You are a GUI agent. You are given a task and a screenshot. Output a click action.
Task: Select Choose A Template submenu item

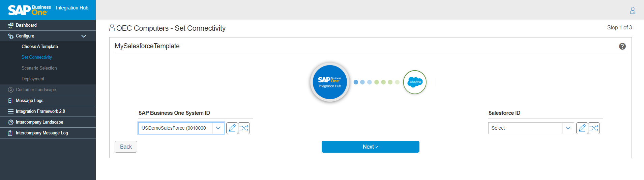40,47
